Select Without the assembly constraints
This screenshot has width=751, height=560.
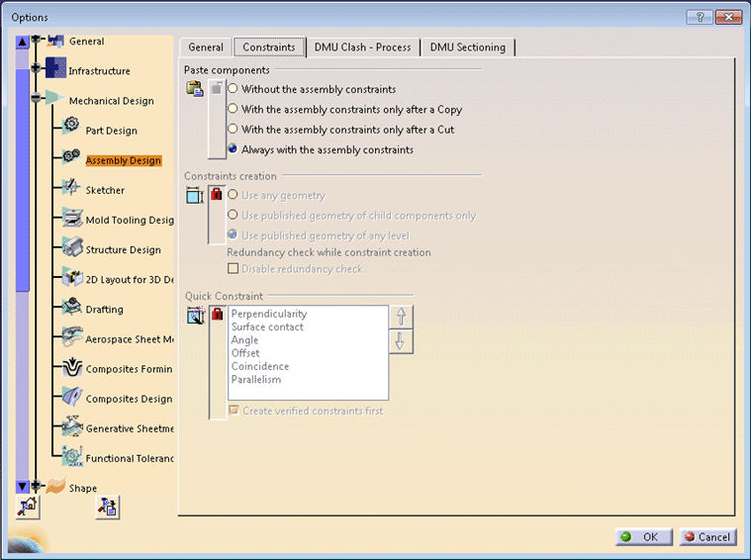(x=233, y=89)
